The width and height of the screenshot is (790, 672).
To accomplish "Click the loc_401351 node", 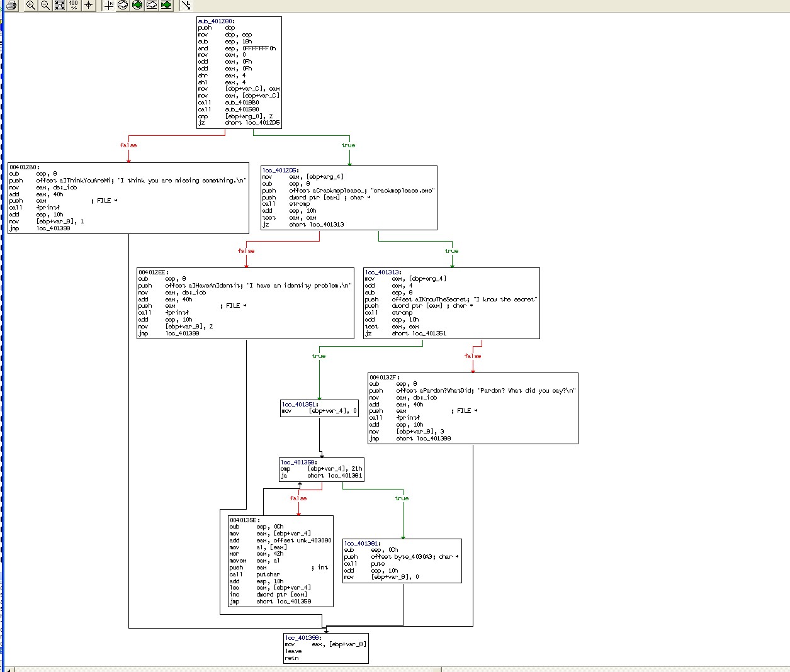I will pyautogui.click(x=320, y=408).
